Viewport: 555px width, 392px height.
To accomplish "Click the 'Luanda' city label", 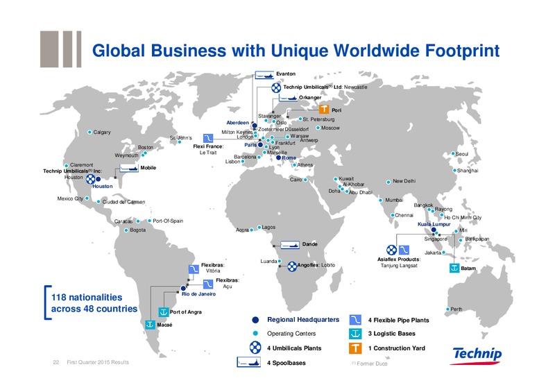I will pos(268,262).
